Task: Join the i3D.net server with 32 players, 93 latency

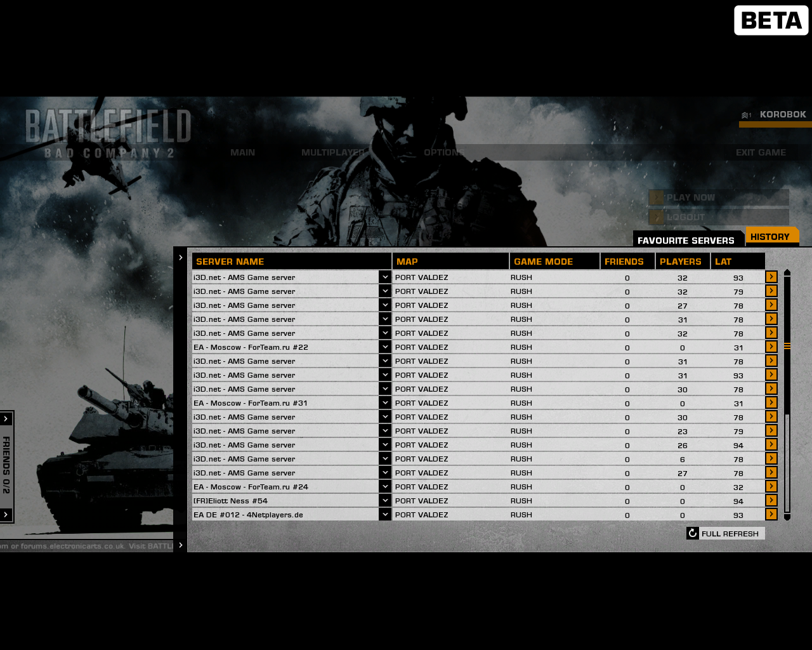Action: (x=771, y=277)
